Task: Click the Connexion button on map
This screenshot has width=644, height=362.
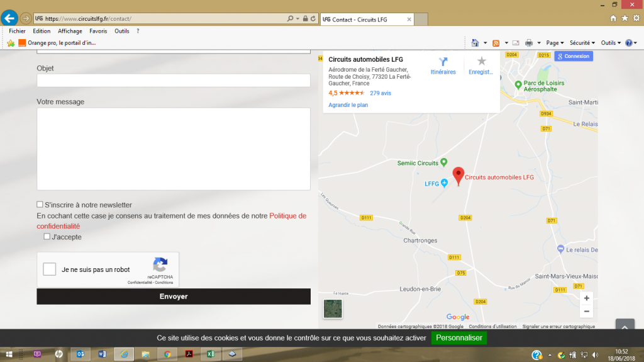Action: pos(574,56)
